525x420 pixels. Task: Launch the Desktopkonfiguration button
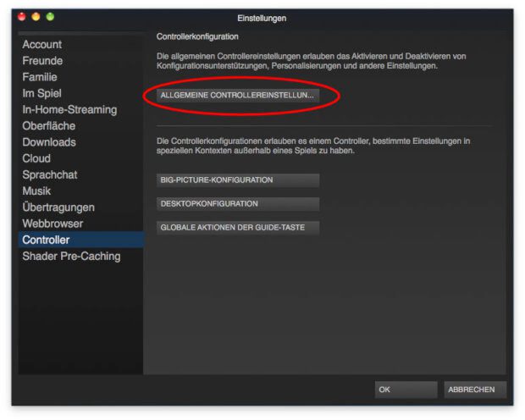237,204
